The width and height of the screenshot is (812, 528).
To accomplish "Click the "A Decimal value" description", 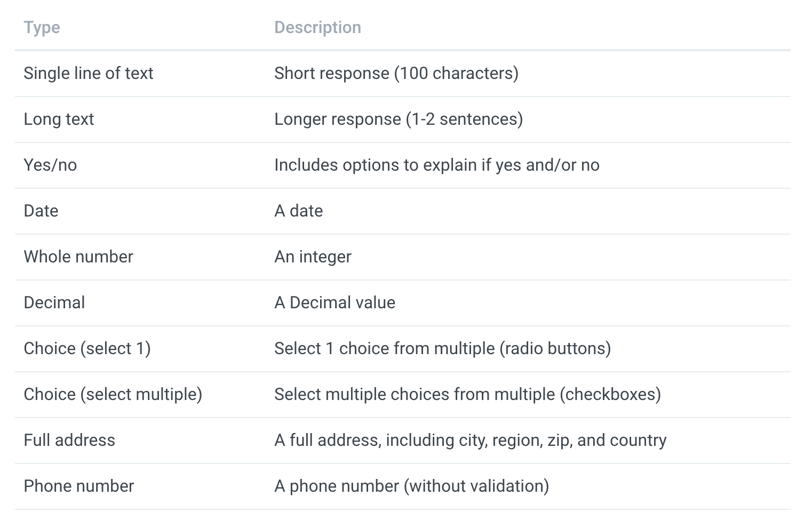I will pyautogui.click(x=335, y=303).
